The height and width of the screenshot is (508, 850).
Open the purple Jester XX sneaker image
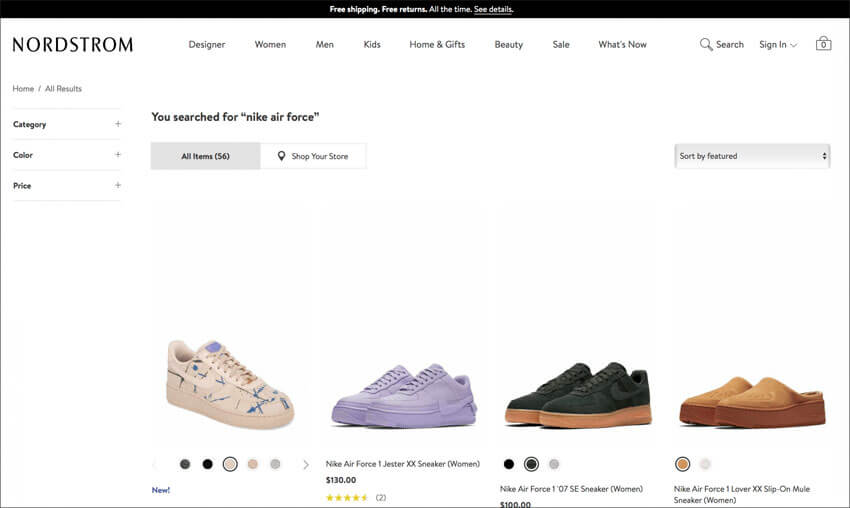[x=404, y=397]
